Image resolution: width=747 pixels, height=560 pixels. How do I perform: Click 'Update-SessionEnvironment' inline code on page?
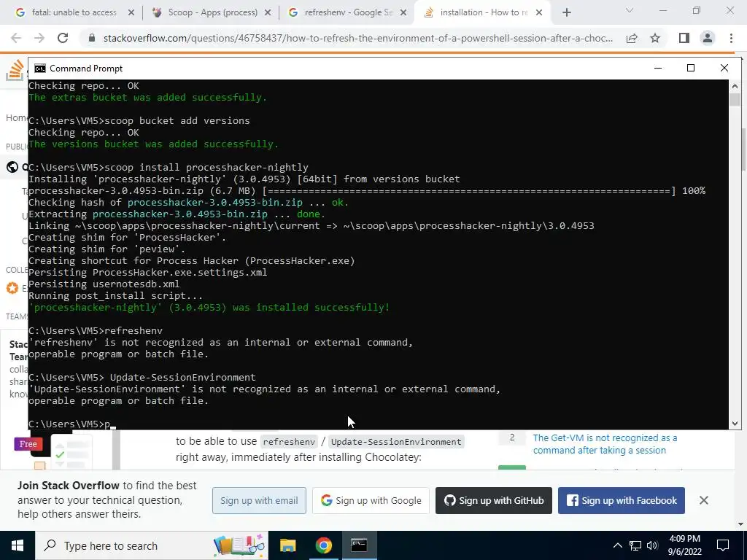click(396, 442)
